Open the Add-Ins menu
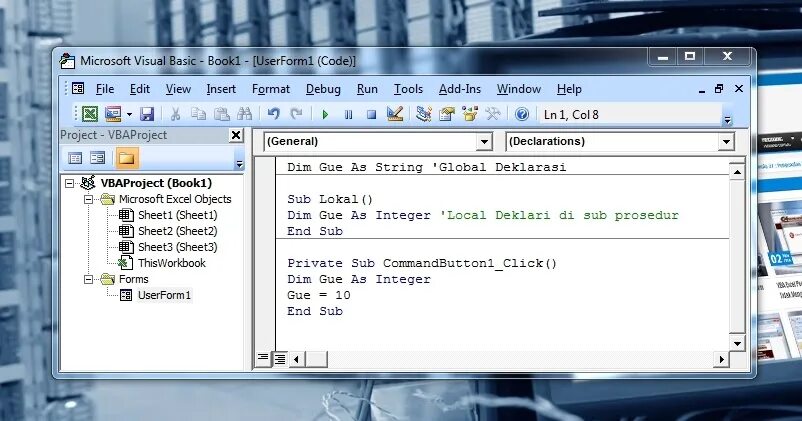 pos(460,89)
